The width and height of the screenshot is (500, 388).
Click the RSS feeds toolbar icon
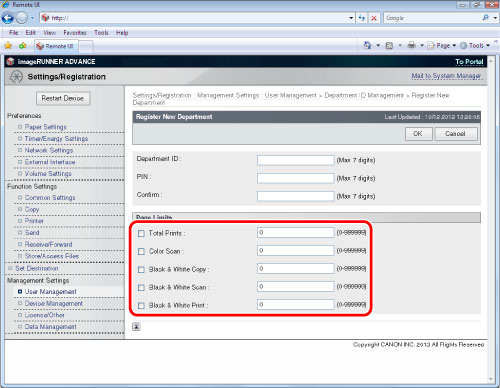click(389, 46)
